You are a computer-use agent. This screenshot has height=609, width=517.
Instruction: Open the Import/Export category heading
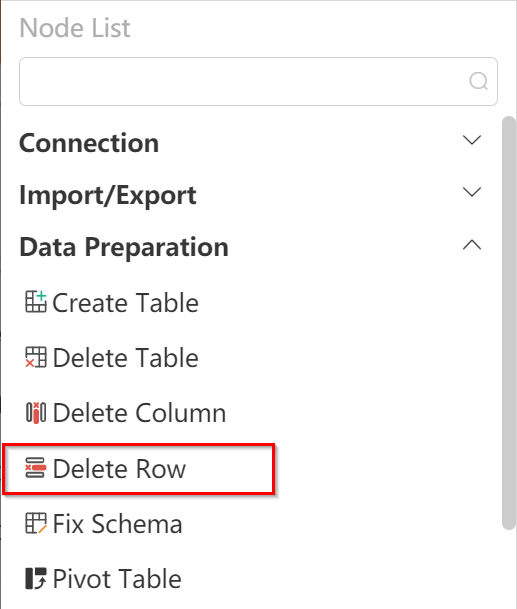108,195
